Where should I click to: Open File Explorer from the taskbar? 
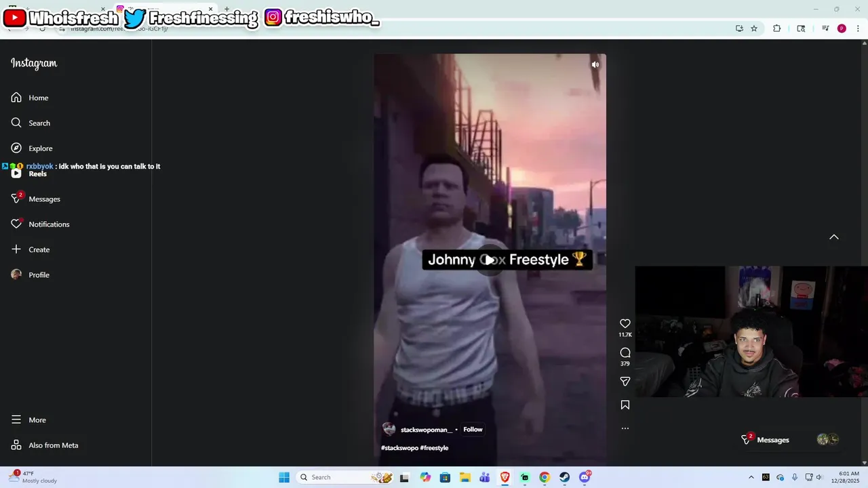coord(465,477)
